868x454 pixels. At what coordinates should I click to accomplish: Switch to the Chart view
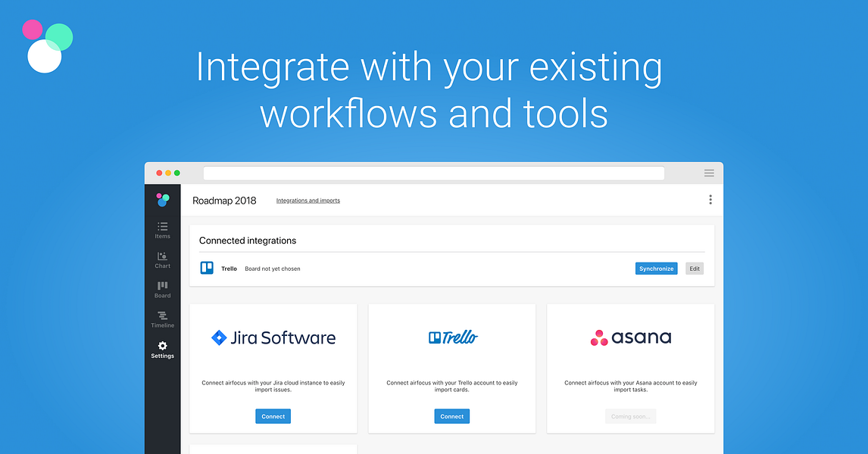(x=162, y=260)
